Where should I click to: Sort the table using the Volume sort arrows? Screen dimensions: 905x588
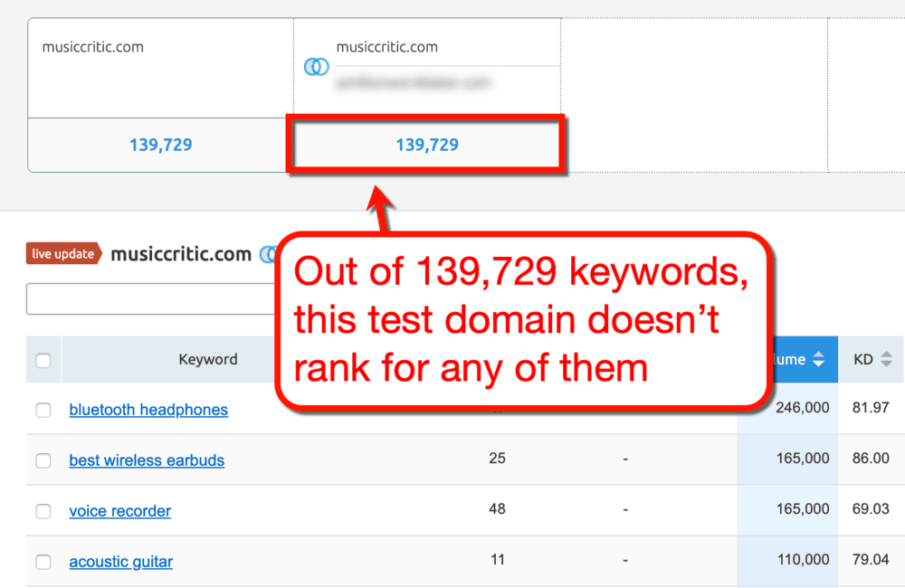point(820,359)
